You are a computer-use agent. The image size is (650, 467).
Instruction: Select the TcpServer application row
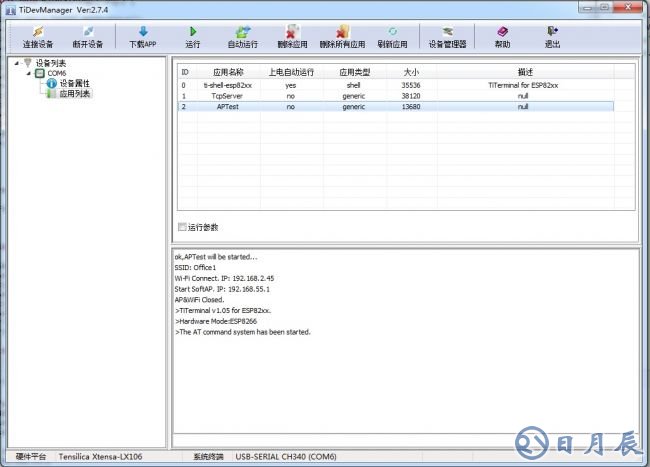click(x=229, y=95)
